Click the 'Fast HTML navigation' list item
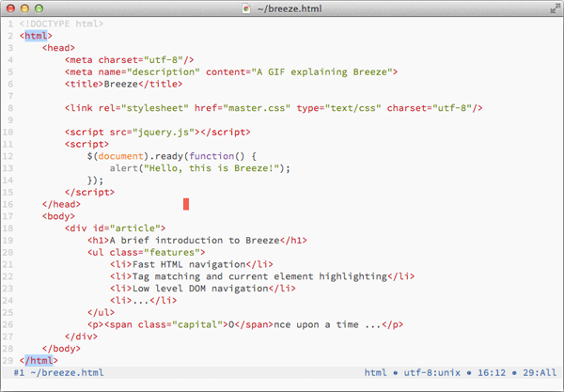 pyautogui.click(x=192, y=264)
